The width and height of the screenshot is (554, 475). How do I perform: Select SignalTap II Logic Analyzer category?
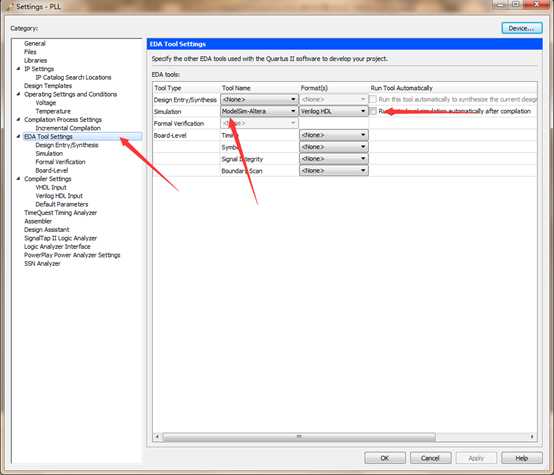point(60,238)
